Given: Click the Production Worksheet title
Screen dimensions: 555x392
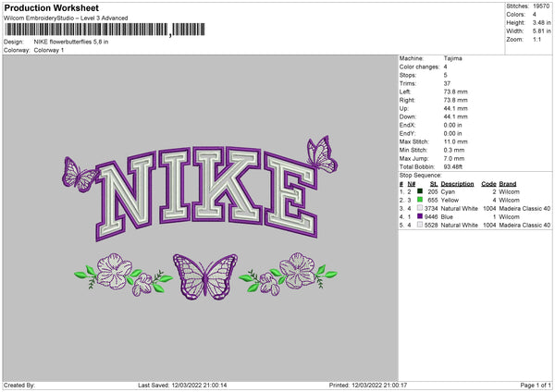Looking at the screenshot, I should tap(51, 7).
